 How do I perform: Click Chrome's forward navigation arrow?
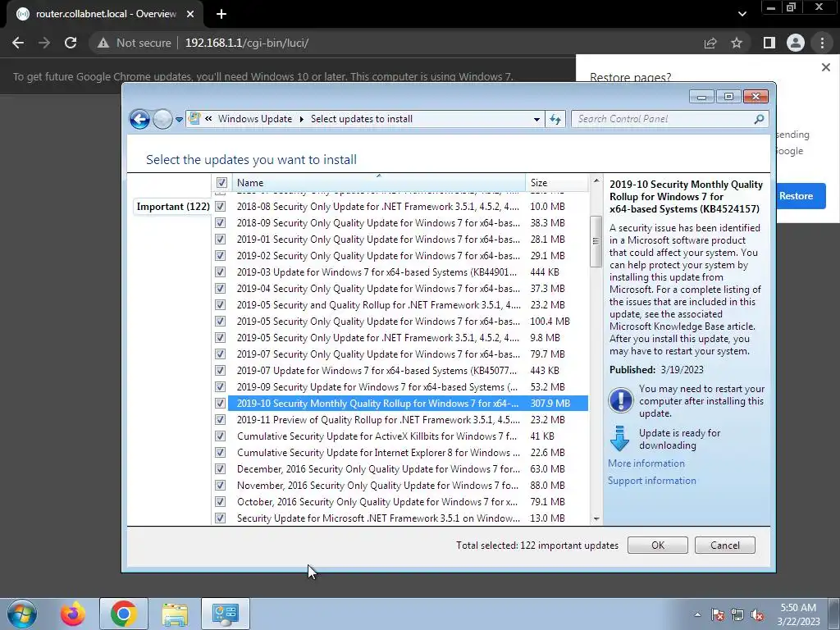point(44,43)
